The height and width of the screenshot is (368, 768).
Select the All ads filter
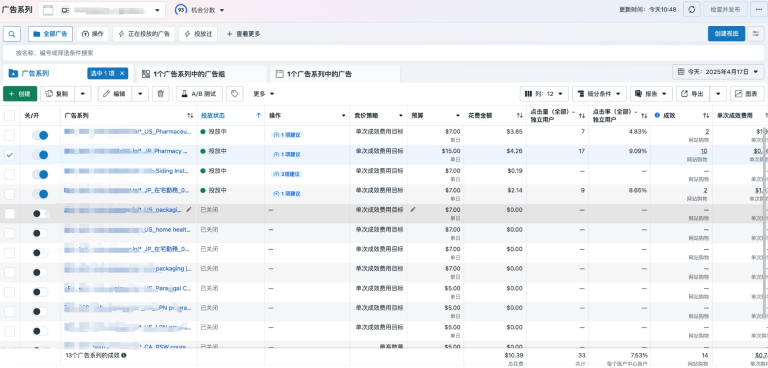tap(50, 34)
